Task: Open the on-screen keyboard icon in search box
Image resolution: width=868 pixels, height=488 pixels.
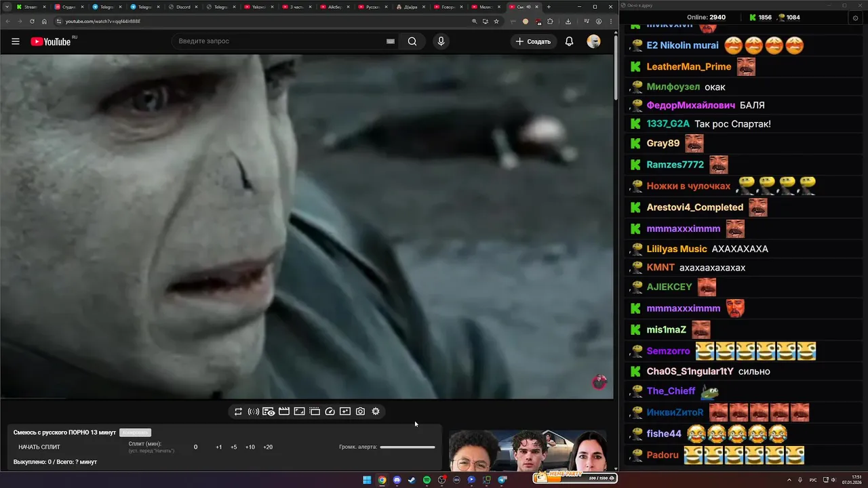Action: click(x=391, y=41)
